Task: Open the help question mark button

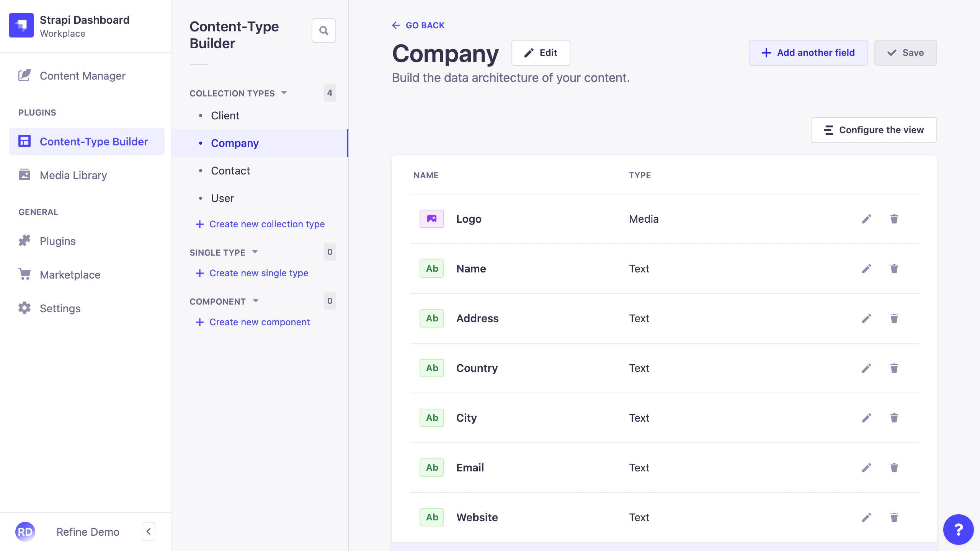Action: pyautogui.click(x=958, y=530)
